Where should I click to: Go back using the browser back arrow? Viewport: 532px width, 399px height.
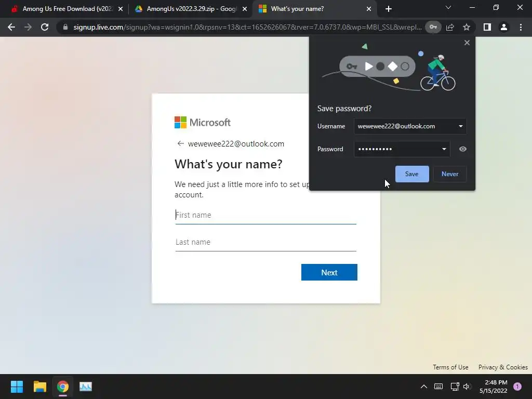point(11,27)
